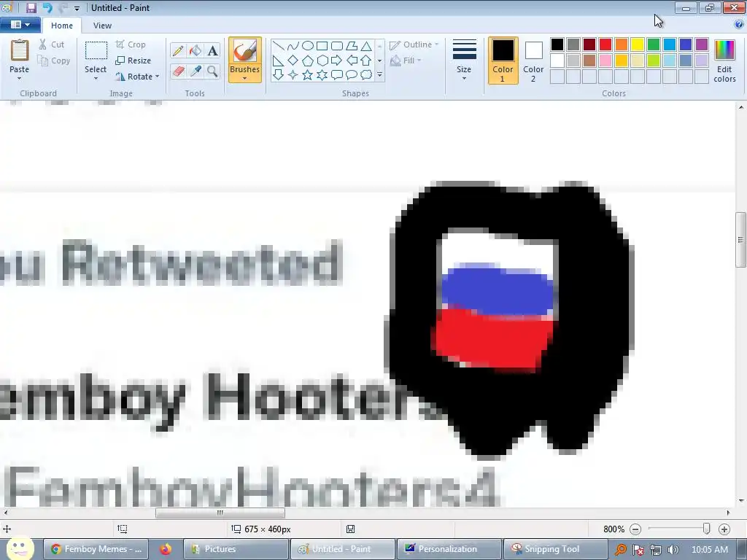Screen dimensions: 747x560
Task: Open the Size thickness dropdown
Action: coord(464,61)
